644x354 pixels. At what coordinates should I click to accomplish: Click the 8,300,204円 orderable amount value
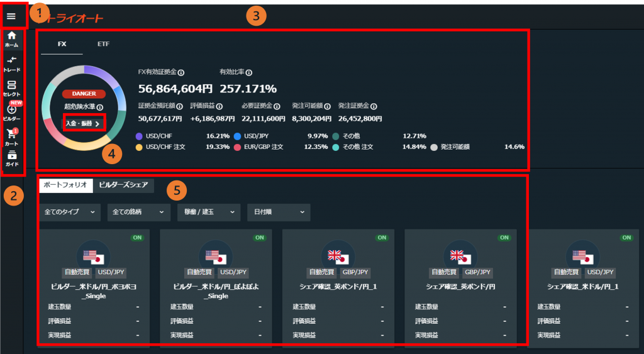click(x=312, y=119)
